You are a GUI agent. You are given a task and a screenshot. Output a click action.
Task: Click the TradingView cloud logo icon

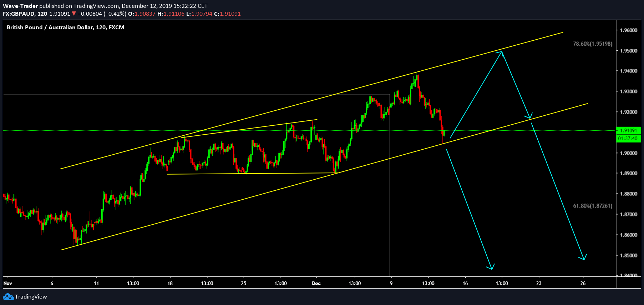click(x=8, y=297)
